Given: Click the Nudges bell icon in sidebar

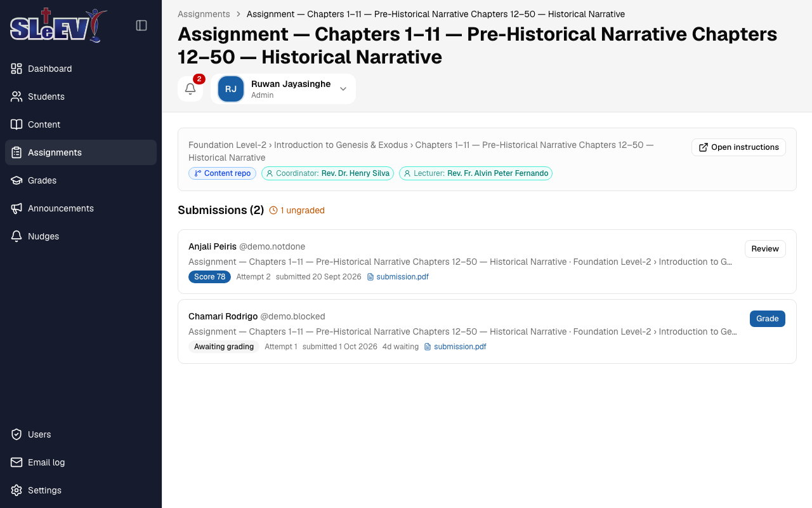Looking at the screenshot, I should (16, 236).
